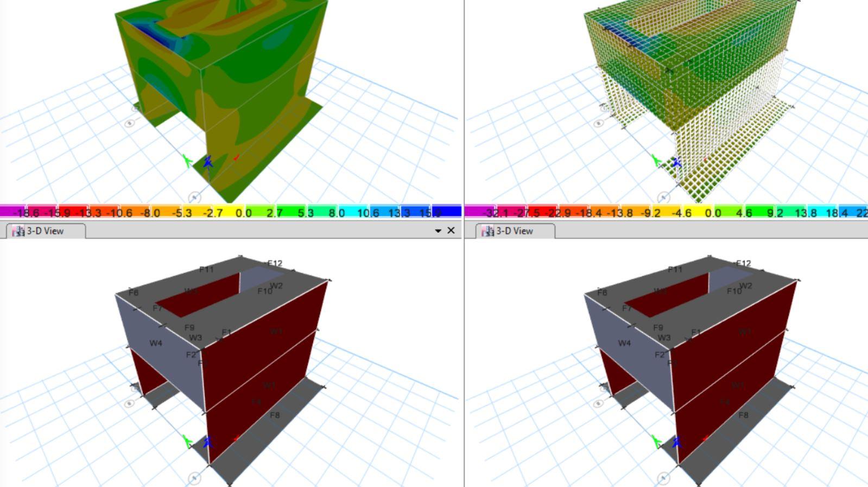This screenshot has width=868, height=487.
Task: Select wall label W4 in lower-left model
Action: click(156, 343)
